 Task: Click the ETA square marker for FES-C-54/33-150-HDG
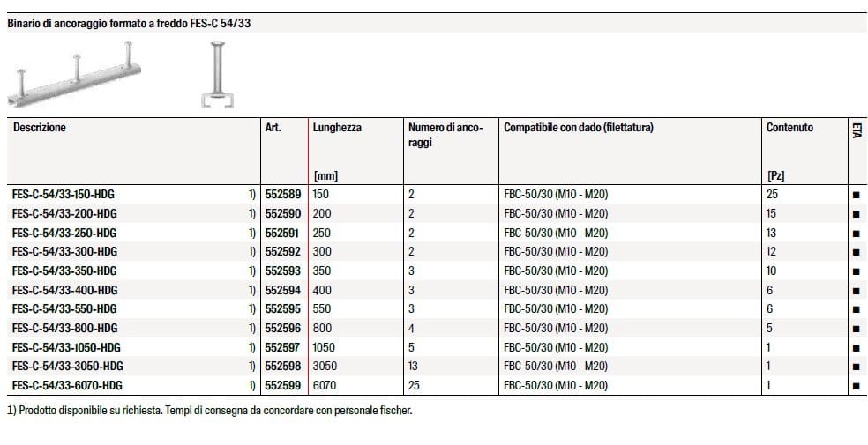(856, 196)
